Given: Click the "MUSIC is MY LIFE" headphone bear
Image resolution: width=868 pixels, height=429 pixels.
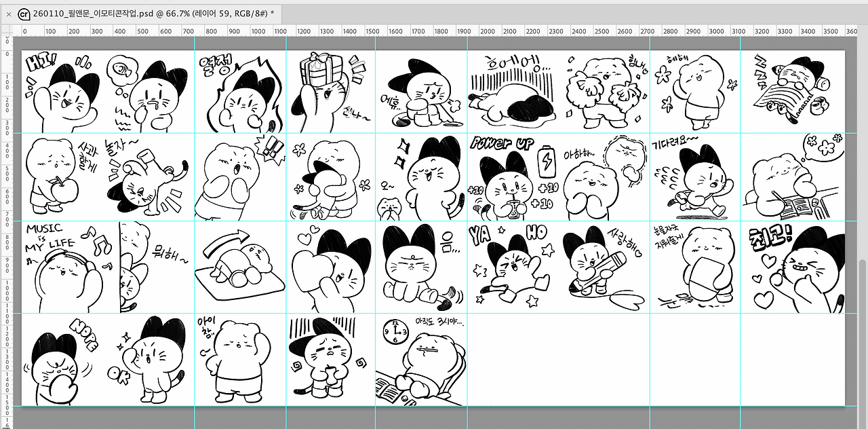Looking at the screenshot, I should click(68, 267).
